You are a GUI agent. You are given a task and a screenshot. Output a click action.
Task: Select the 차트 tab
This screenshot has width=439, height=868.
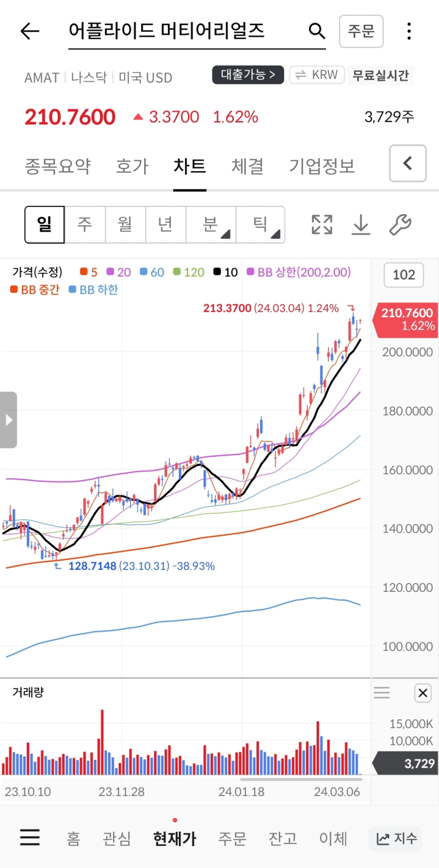pos(190,166)
